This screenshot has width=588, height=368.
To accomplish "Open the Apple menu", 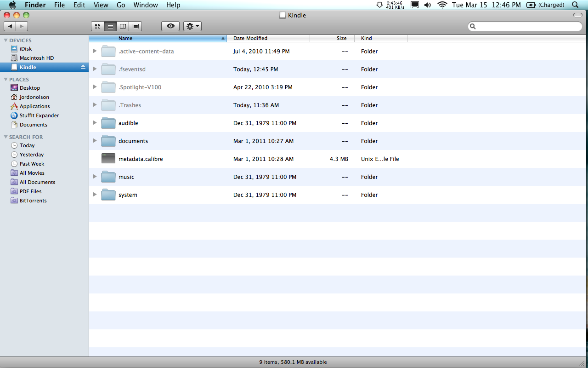I will tap(12, 5).
